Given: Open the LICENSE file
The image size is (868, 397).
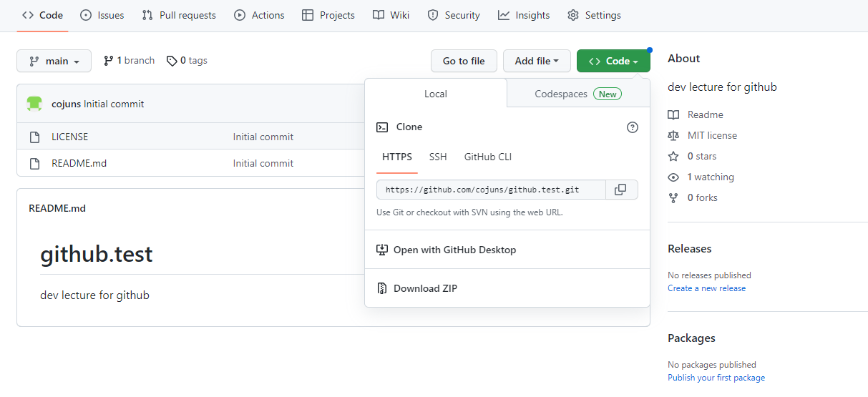Looking at the screenshot, I should [x=70, y=137].
